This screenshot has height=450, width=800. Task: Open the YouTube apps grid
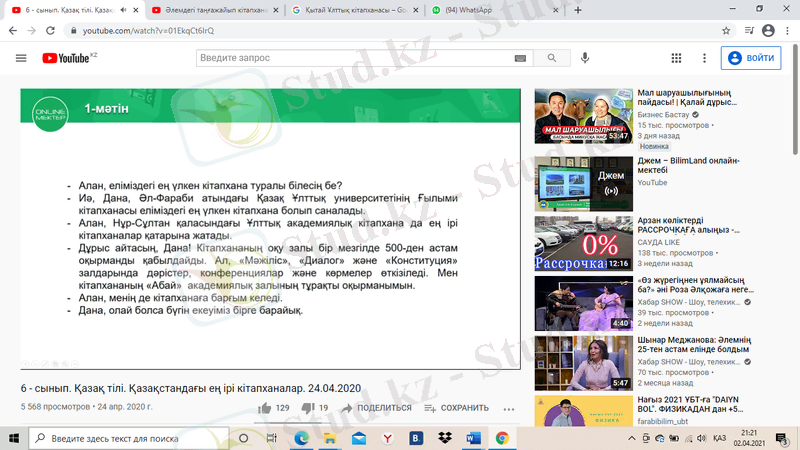[677, 58]
